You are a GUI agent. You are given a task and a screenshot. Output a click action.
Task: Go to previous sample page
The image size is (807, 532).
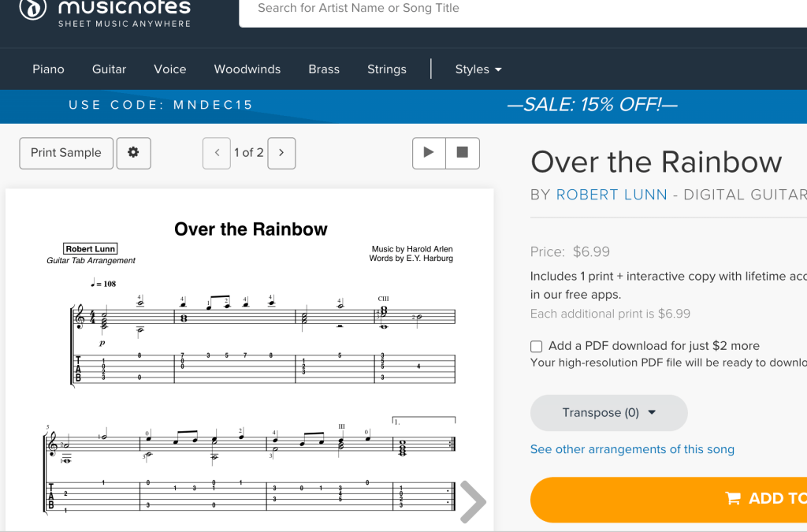[x=217, y=153]
